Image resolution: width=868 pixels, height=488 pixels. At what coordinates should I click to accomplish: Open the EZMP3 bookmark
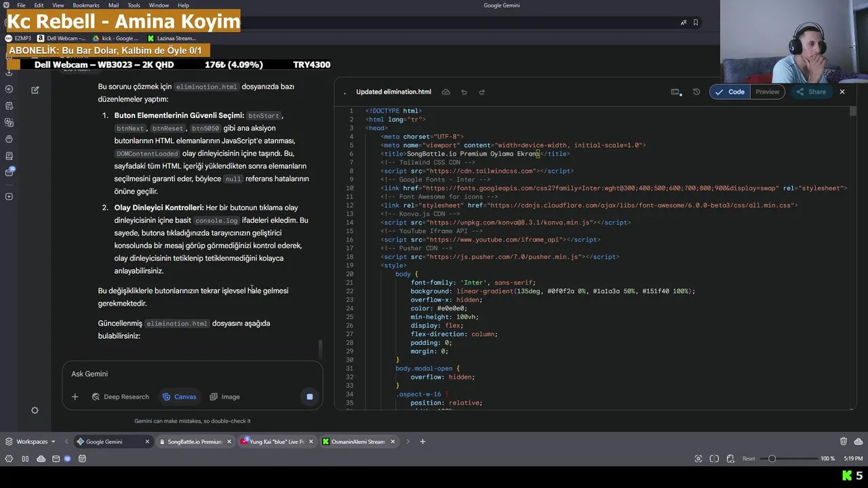coord(18,39)
